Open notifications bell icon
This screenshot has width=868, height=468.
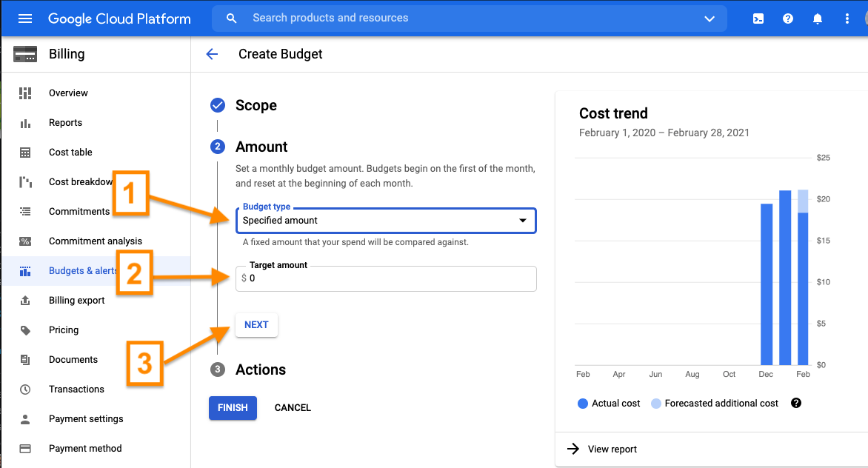point(817,19)
